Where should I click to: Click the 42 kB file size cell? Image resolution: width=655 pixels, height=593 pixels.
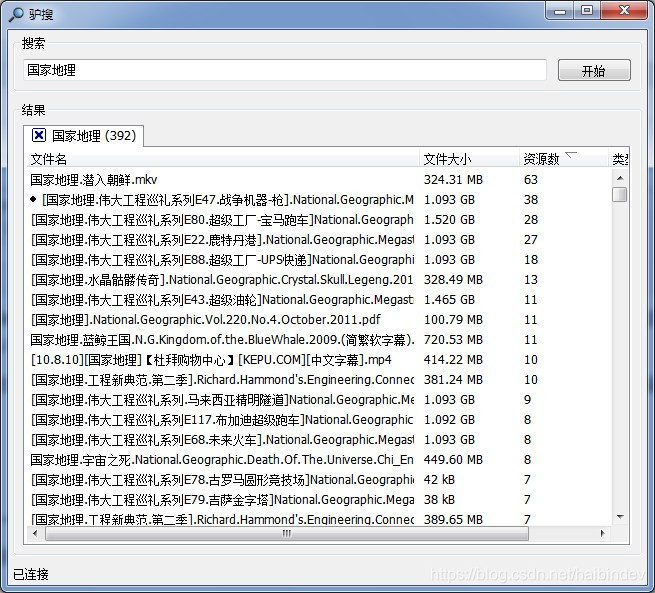[x=439, y=480]
